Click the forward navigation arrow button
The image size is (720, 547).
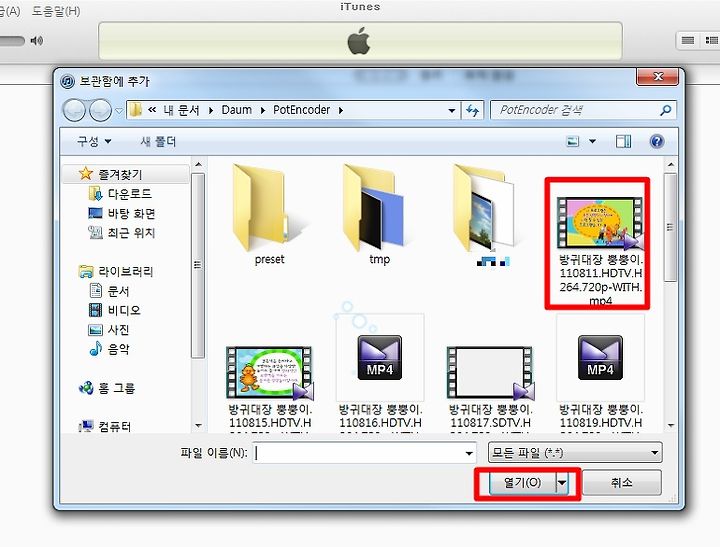(x=100, y=110)
